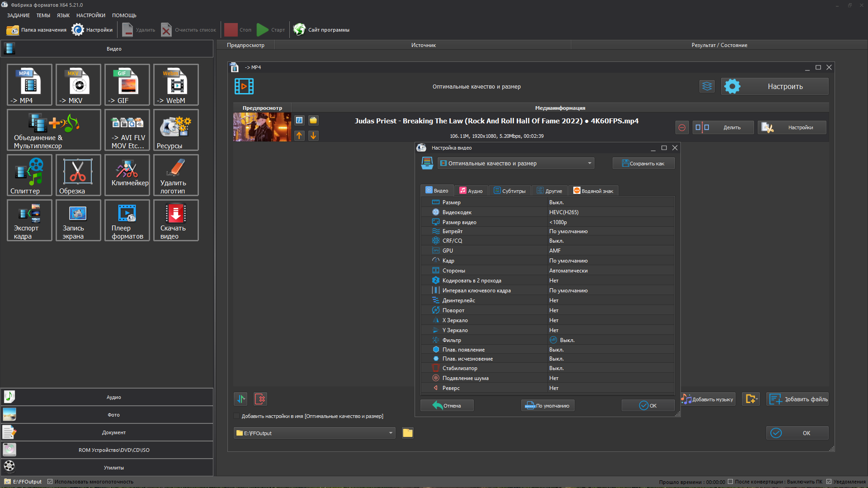This screenshot has width=868, height=488.
Task: Open the -> WebM conversion tool
Action: (176, 85)
